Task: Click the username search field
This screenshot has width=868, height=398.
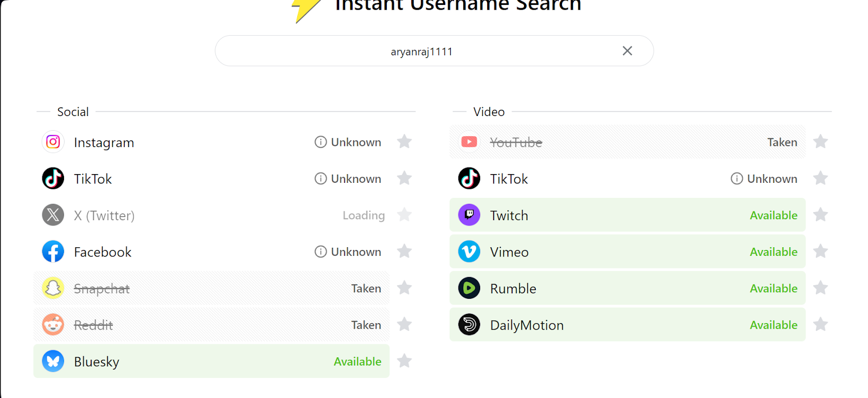Action: (x=434, y=51)
